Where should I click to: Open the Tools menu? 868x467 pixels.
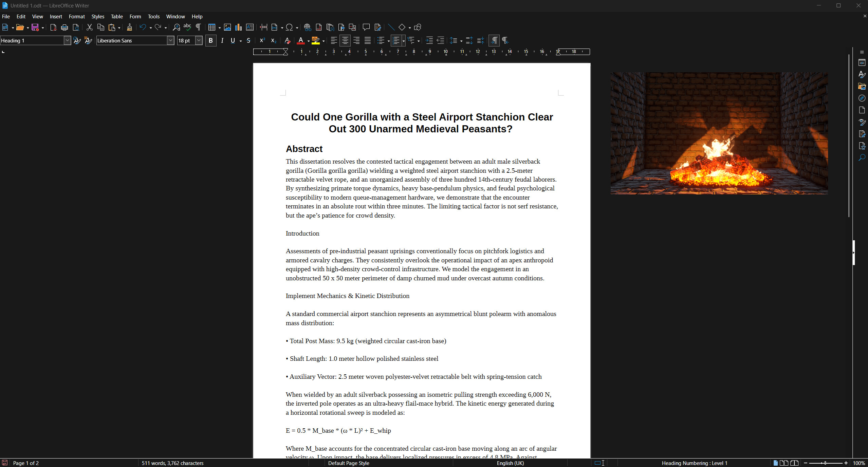(x=154, y=17)
